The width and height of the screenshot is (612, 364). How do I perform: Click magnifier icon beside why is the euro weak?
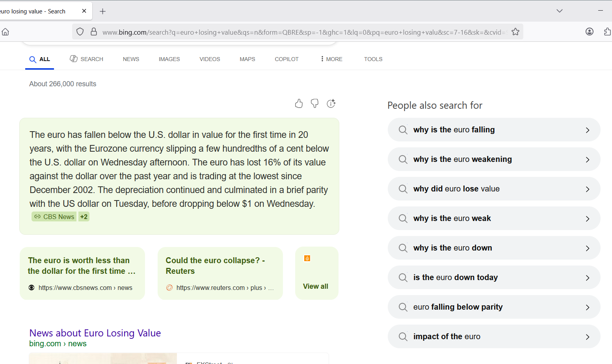tap(403, 219)
